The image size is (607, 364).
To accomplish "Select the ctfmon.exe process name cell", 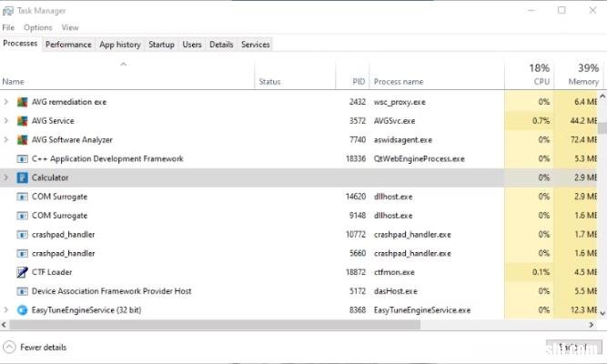I will click(x=394, y=273).
